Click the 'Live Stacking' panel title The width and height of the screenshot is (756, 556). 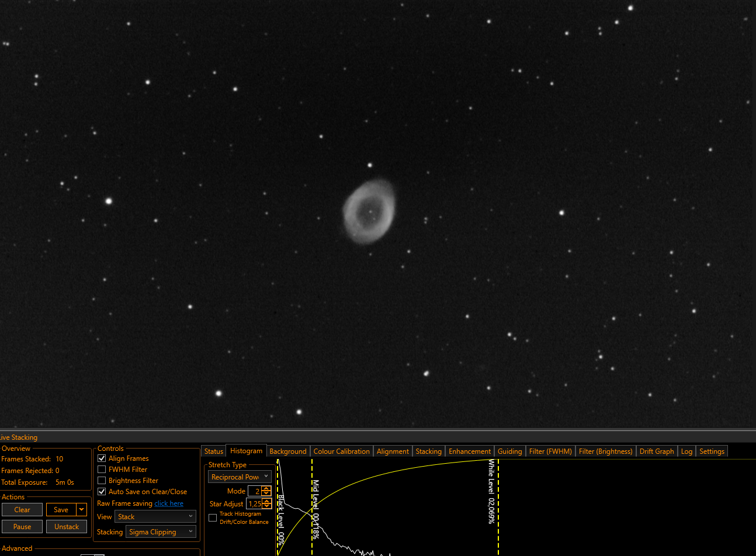pyautogui.click(x=18, y=437)
